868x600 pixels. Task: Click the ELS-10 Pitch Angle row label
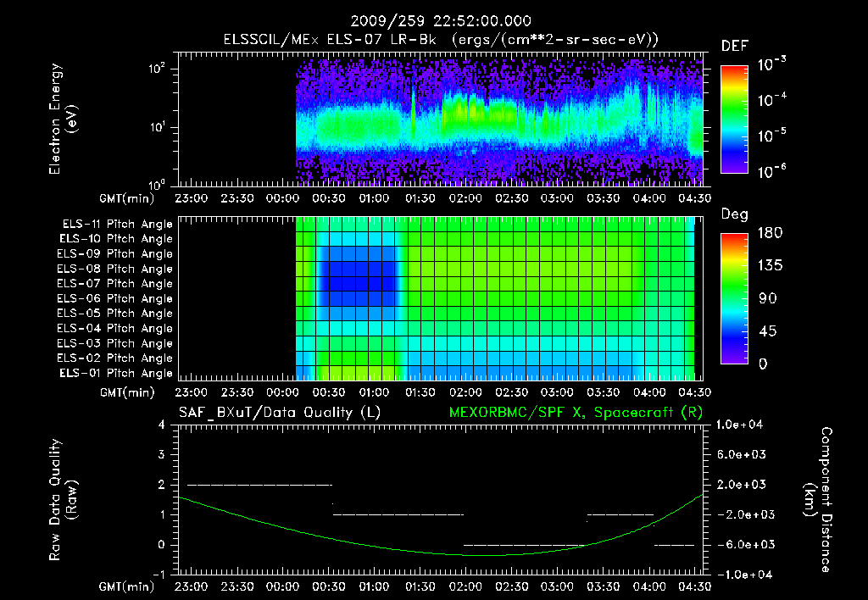coord(116,239)
